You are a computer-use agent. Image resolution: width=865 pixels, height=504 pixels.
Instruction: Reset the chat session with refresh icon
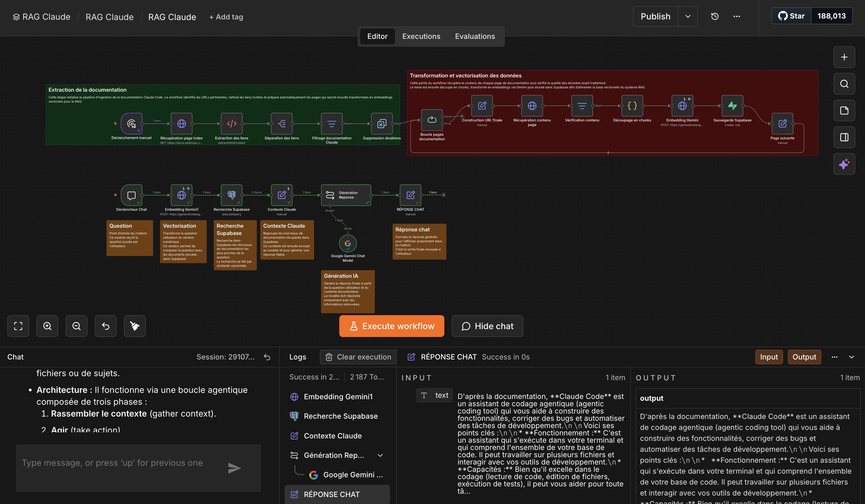[267, 357]
